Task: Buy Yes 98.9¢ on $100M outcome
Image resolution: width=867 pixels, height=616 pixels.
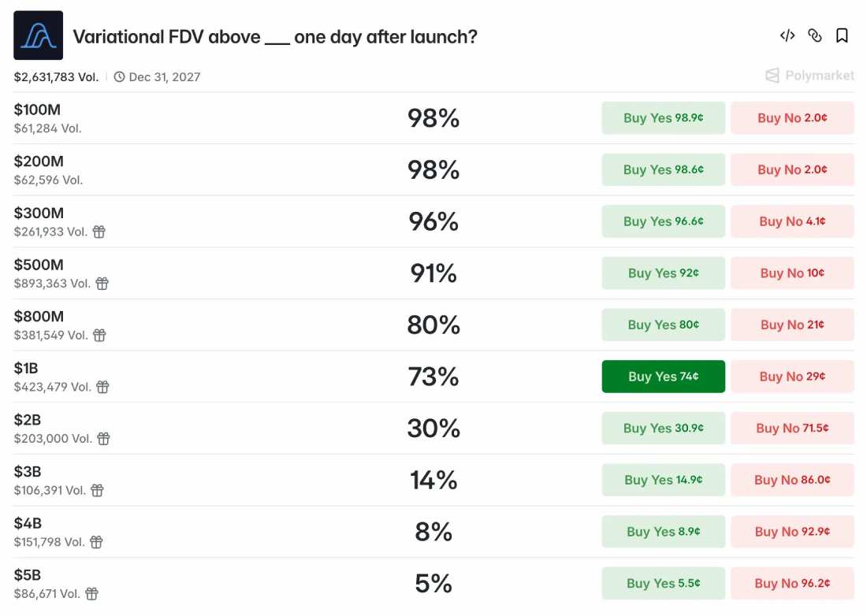Action: [x=663, y=118]
